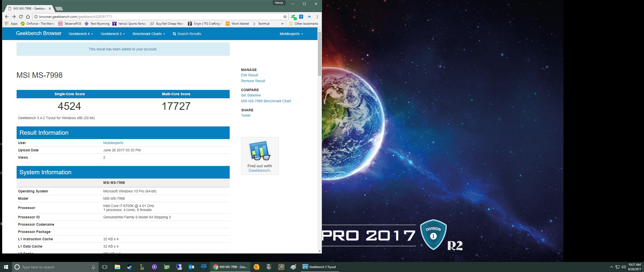Click the Patrick profile button
Screen dimensions: 644x272
pyautogui.click(x=279, y=3)
